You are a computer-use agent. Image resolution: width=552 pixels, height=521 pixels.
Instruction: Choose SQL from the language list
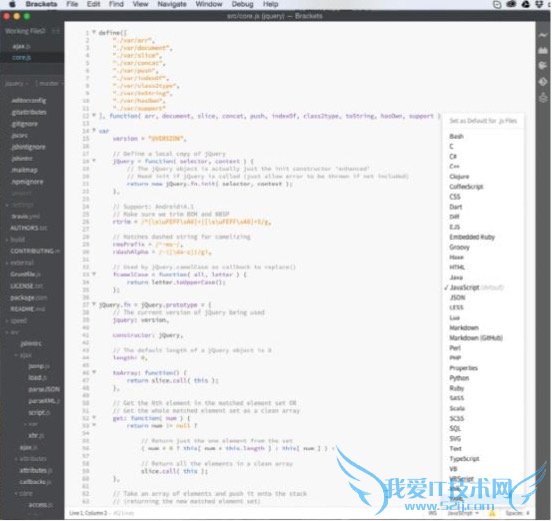pyautogui.click(x=455, y=428)
